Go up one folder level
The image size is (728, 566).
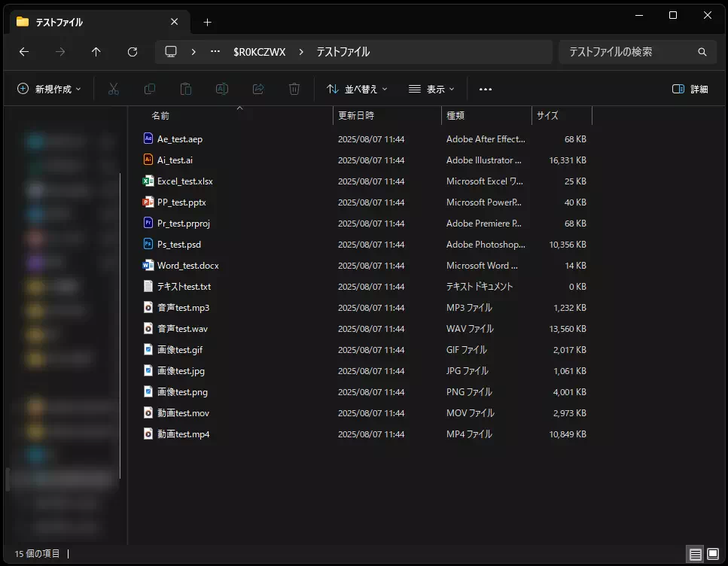96,51
